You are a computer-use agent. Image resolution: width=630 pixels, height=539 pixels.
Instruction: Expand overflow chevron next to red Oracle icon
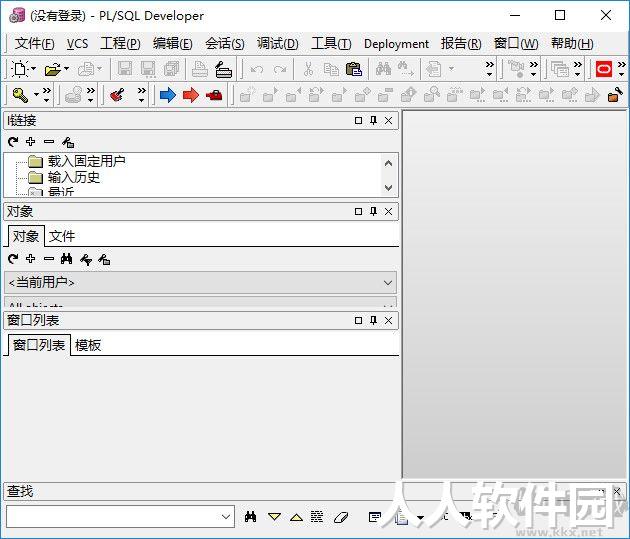(x=621, y=68)
